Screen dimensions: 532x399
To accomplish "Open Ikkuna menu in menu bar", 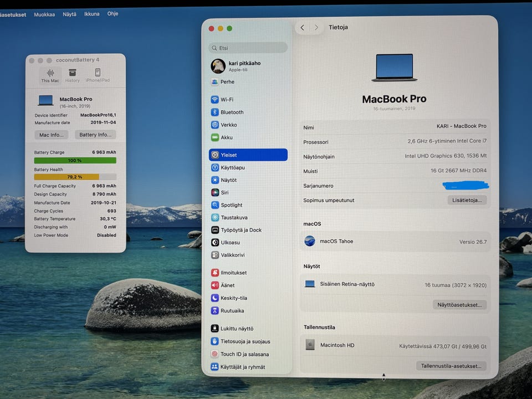I will (x=92, y=14).
